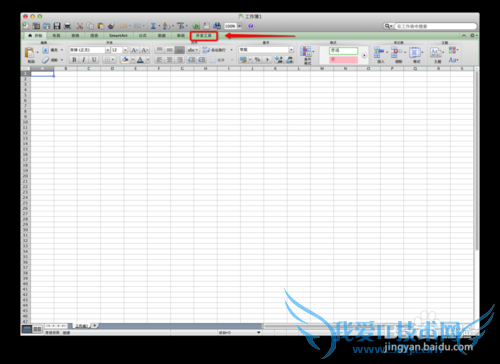Open the tab right of SmartArt

143,35
